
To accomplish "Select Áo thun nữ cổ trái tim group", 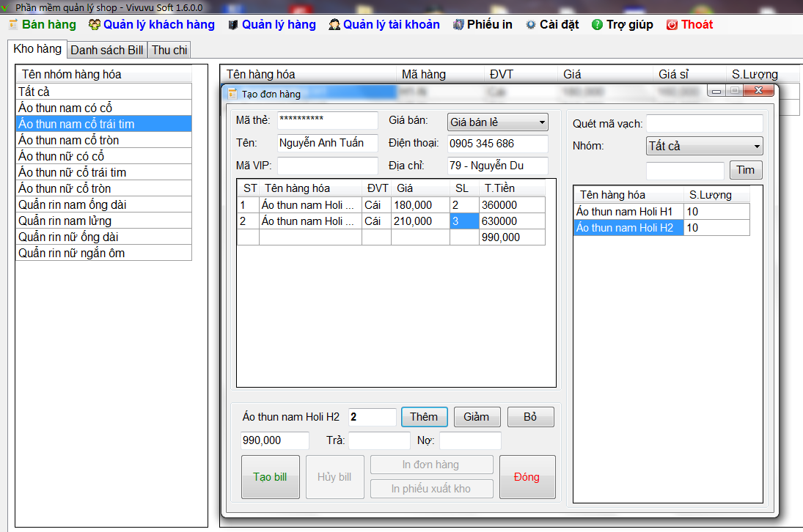I will point(104,172).
